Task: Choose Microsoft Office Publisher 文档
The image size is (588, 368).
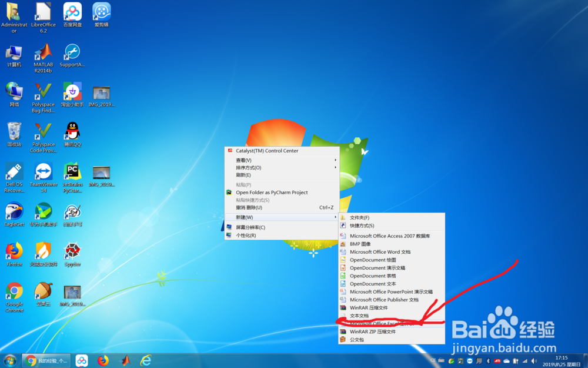Action: point(392,300)
